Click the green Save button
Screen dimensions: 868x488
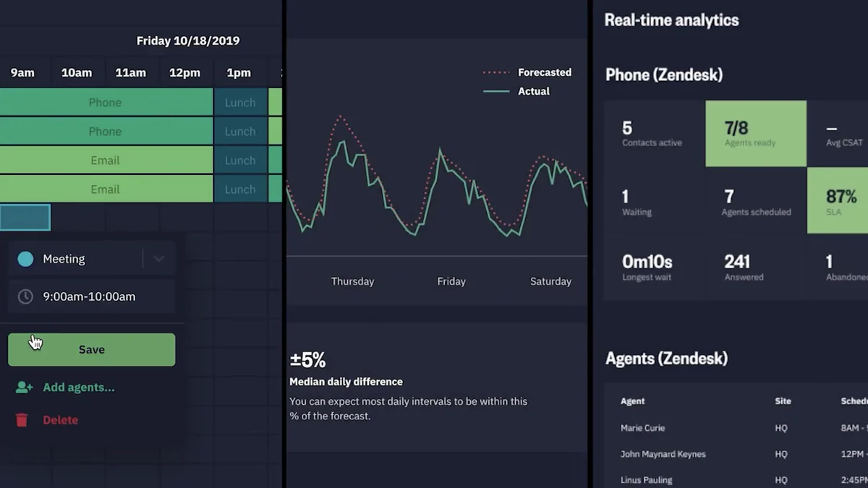coord(91,349)
